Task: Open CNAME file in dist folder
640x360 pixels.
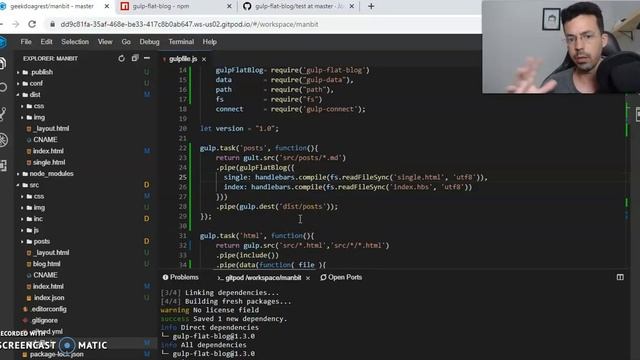Action: [x=44, y=140]
